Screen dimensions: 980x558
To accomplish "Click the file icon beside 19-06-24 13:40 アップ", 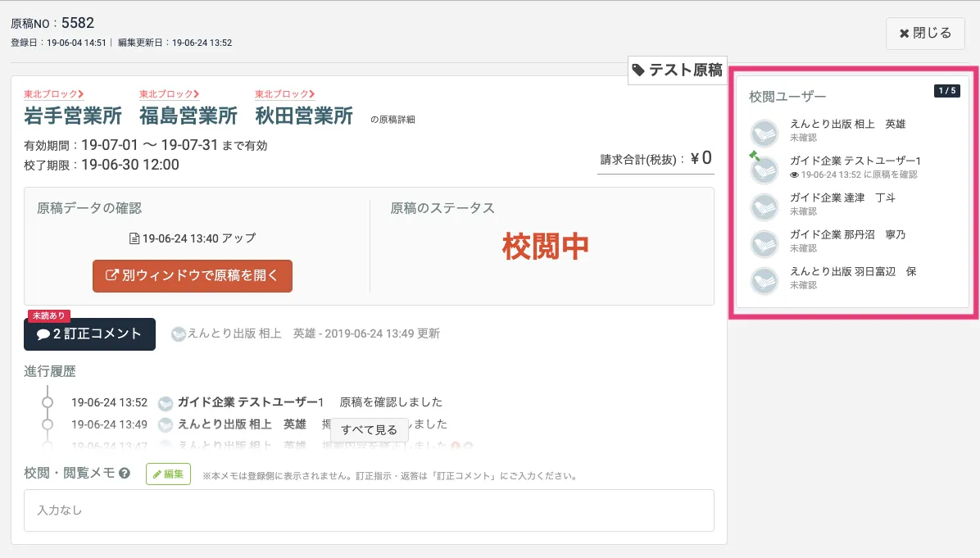I will (x=134, y=238).
